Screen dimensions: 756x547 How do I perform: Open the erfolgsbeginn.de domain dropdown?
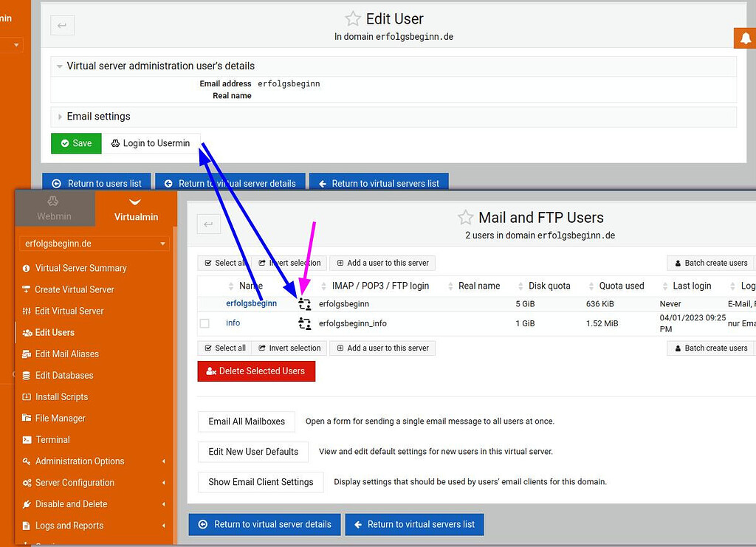click(x=94, y=243)
